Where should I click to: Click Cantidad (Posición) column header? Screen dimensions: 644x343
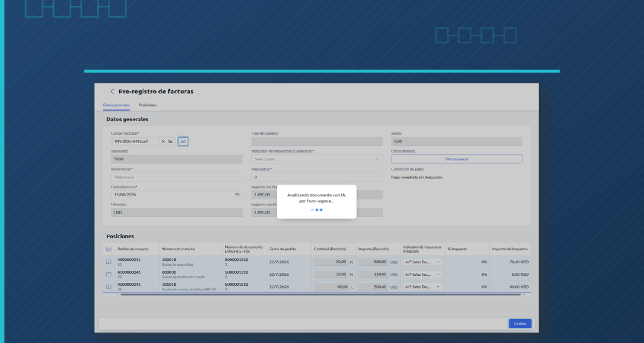point(330,249)
